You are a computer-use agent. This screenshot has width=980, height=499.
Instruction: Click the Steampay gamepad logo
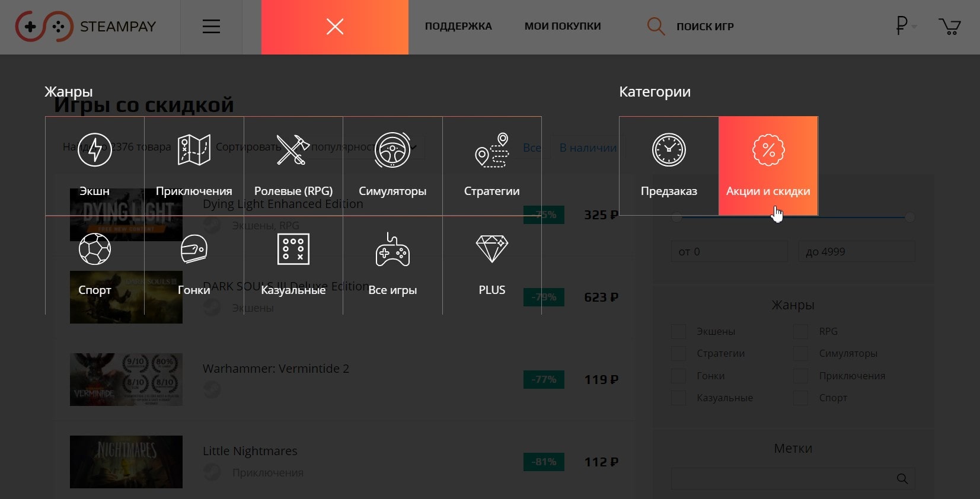pos(44,26)
